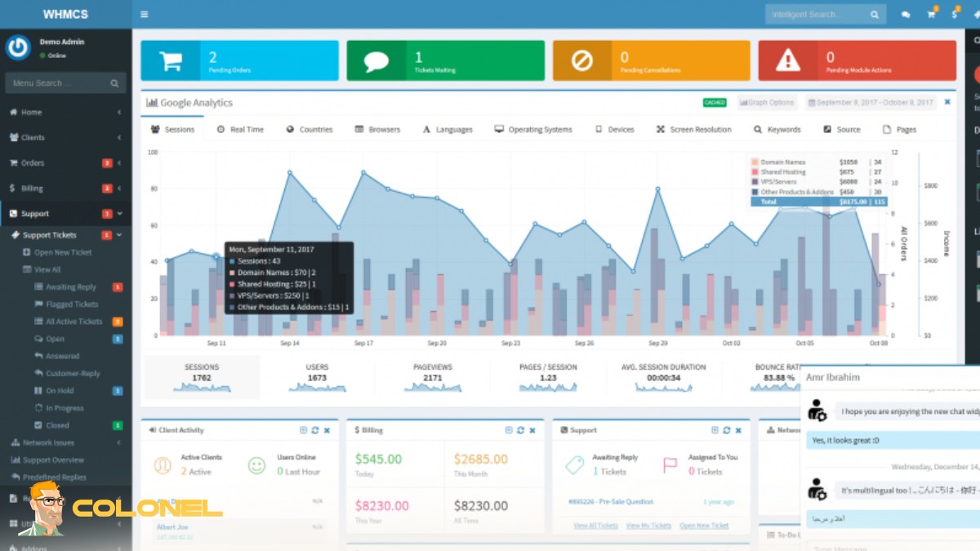Close the Support widget

click(x=738, y=430)
